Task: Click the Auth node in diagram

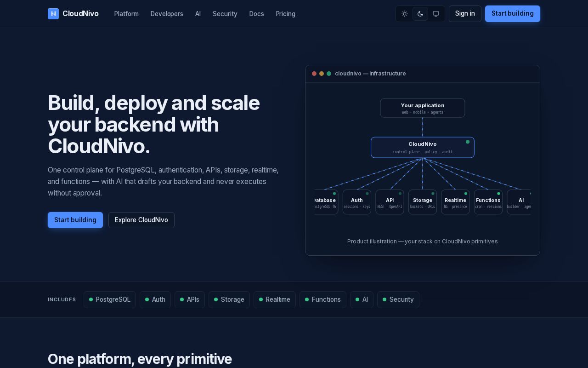Action: pos(357,202)
